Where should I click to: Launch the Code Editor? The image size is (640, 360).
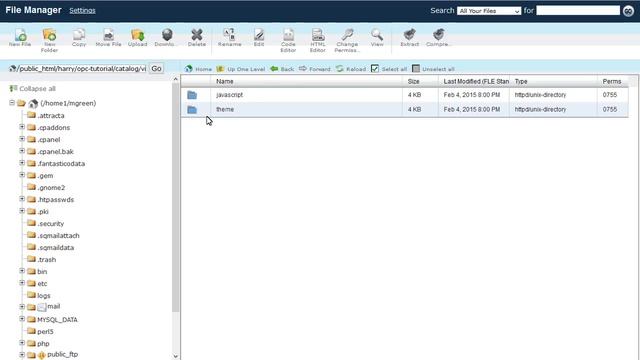pos(288,40)
